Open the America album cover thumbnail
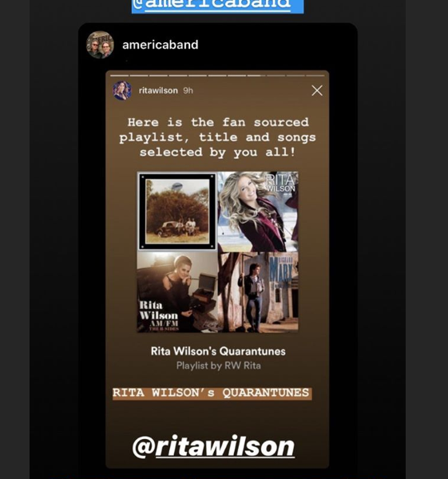Screen dimensions: 448x479 click(177, 212)
